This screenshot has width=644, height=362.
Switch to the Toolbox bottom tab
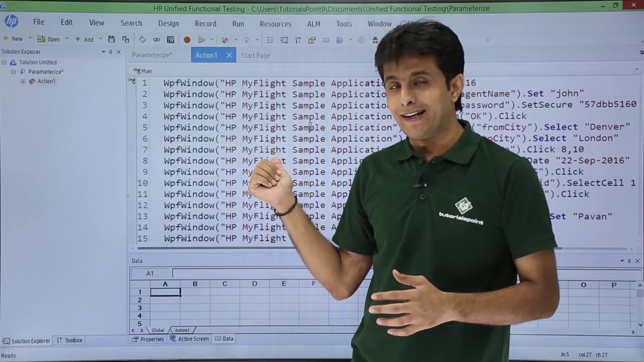pyautogui.click(x=69, y=340)
